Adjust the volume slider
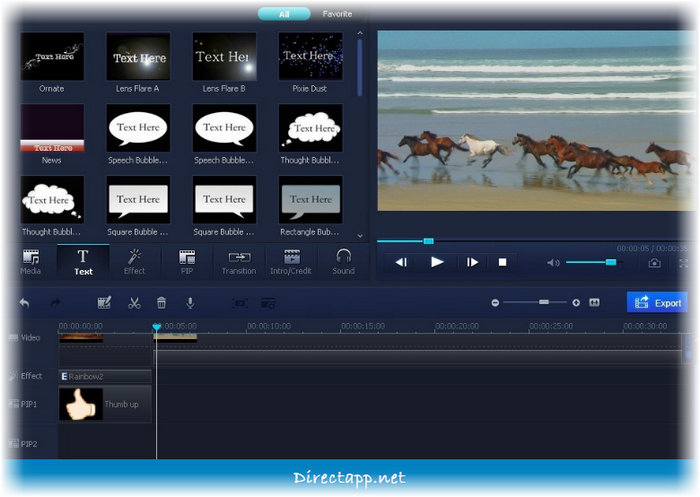The width and height of the screenshot is (700, 497). pyautogui.click(x=611, y=262)
